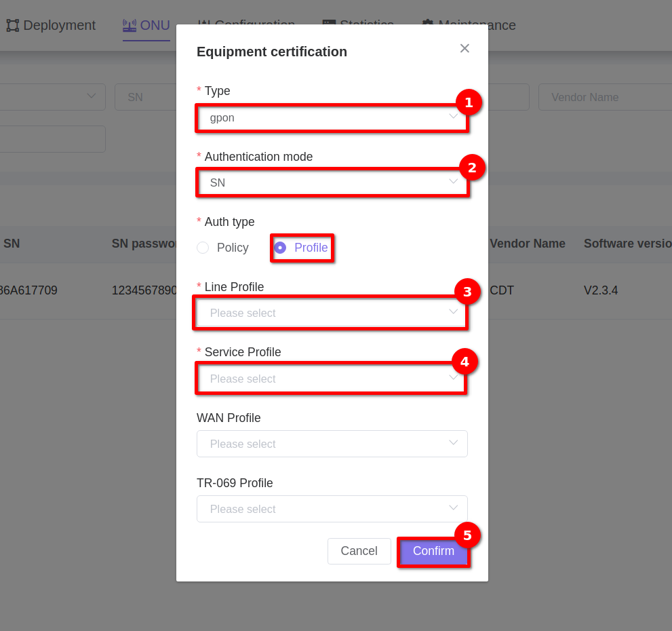The image size is (672, 631).
Task: Open the WAN Profile select box
Action: (331, 444)
